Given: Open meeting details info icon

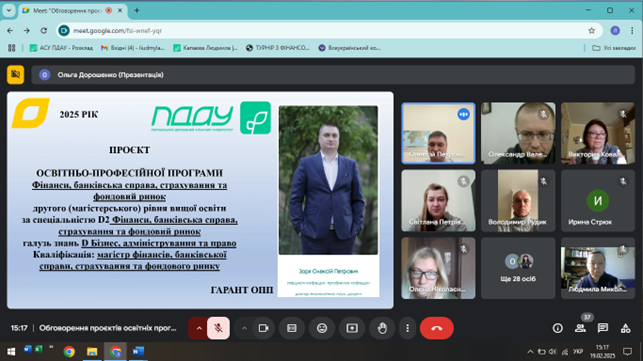Looking at the screenshot, I should pyautogui.click(x=558, y=328).
